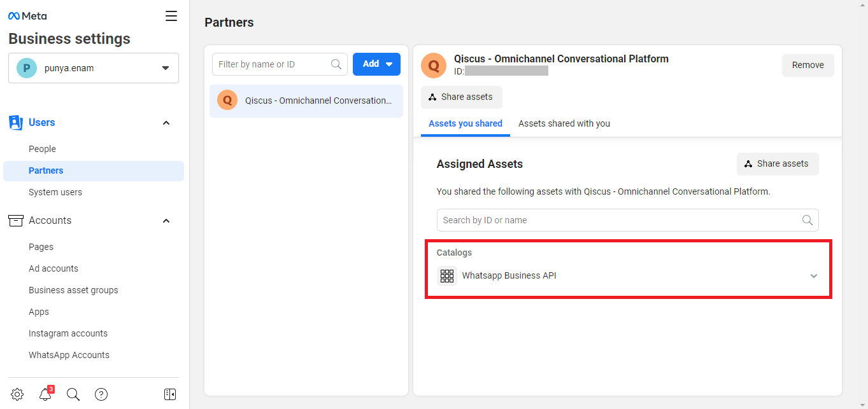The width and height of the screenshot is (868, 409).
Task: Go to People in sidebar
Action: pos(42,149)
